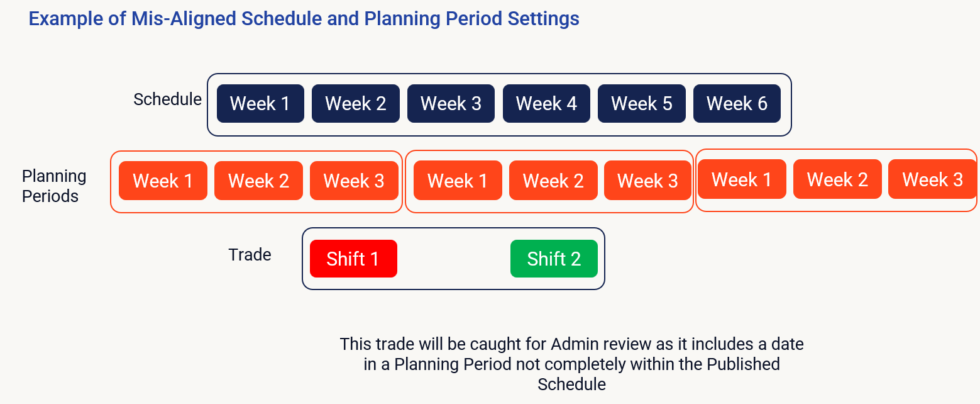Select Week 3 in the middle planning period
Viewport: 980px width, 404px height.
click(647, 181)
